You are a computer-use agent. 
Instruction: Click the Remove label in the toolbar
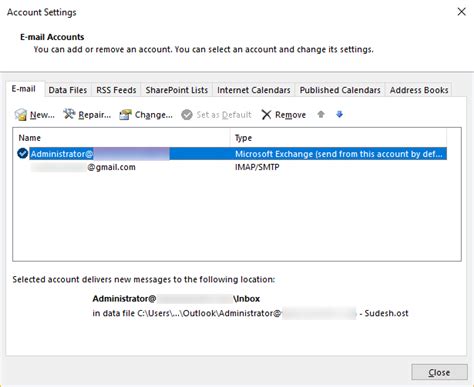click(x=290, y=115)
